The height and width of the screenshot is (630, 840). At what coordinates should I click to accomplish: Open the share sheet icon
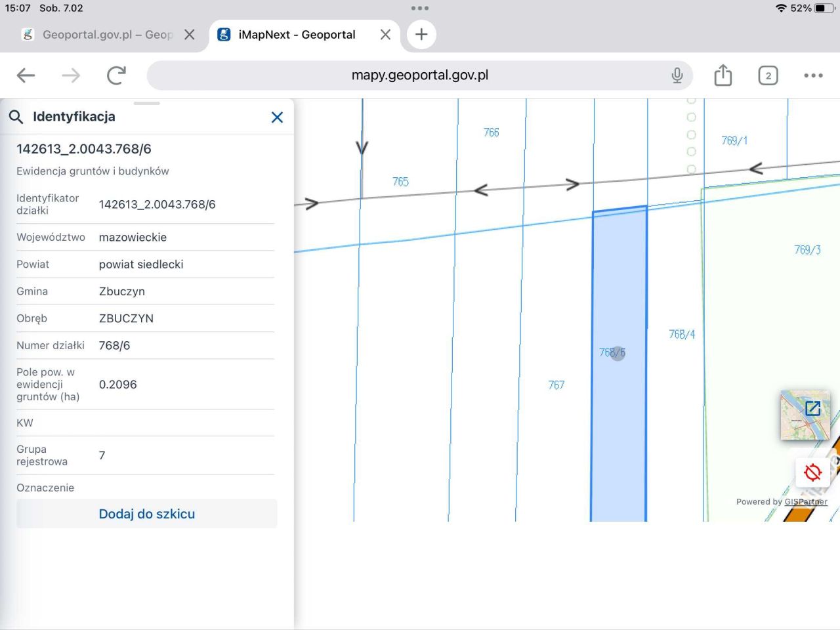[x=723, y=75]
